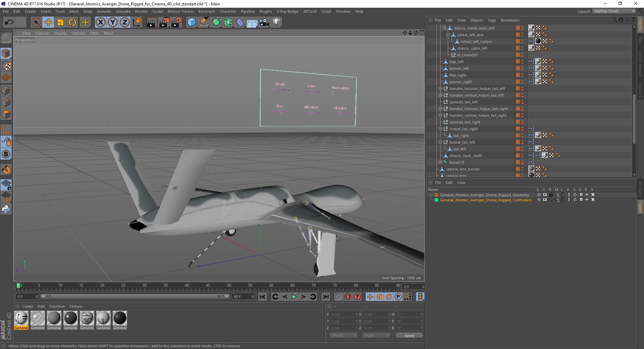Open V-Ray Bridge menu
644x349 pixels.
tap(287, 11)
